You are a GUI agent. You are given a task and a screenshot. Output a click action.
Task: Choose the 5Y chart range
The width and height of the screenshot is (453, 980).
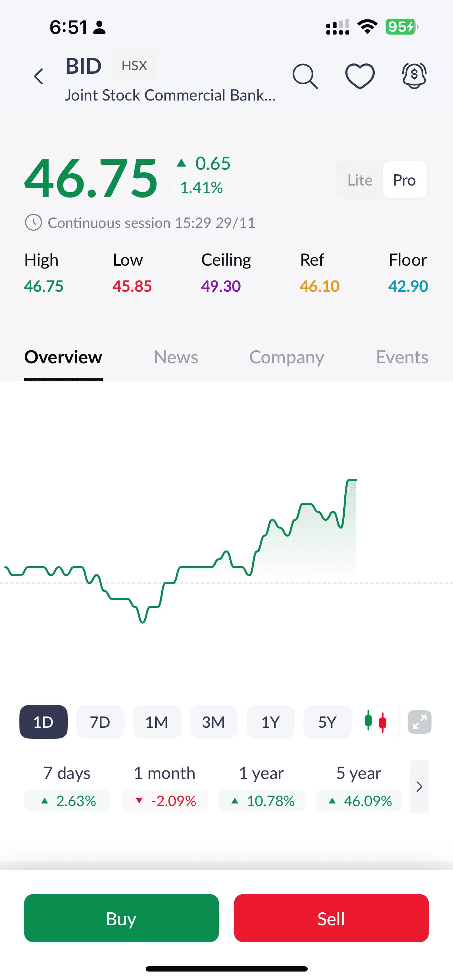[x=327, y=722]
